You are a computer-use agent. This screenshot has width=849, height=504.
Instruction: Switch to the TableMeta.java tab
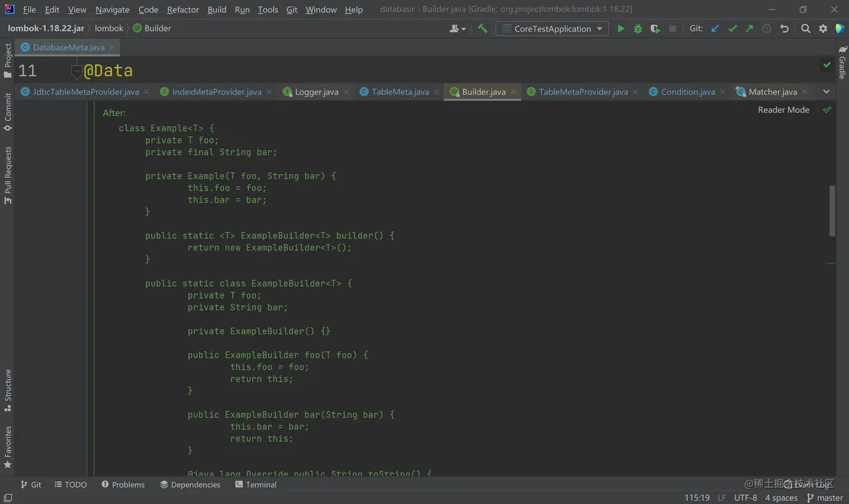400,91
